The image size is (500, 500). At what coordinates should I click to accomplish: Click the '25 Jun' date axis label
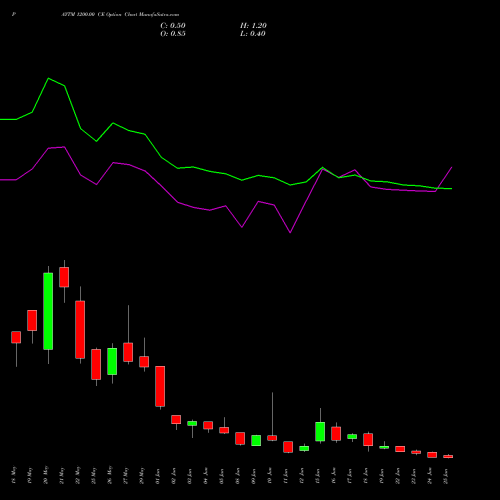click(446, 476)
